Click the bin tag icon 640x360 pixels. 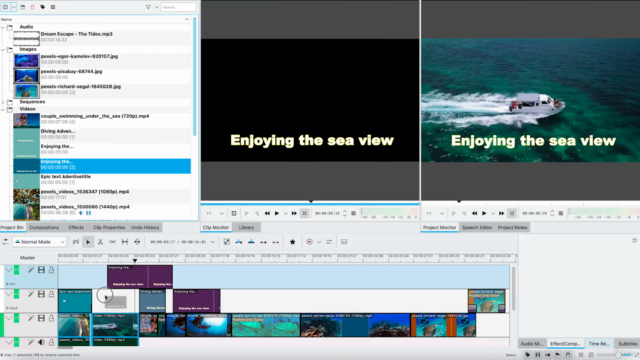tap(42, 7)
